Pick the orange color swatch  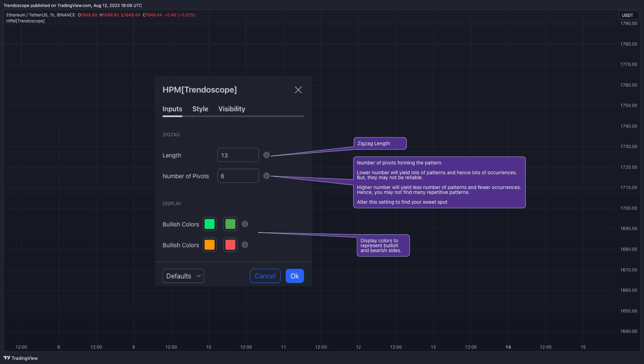tap(210, 245)
